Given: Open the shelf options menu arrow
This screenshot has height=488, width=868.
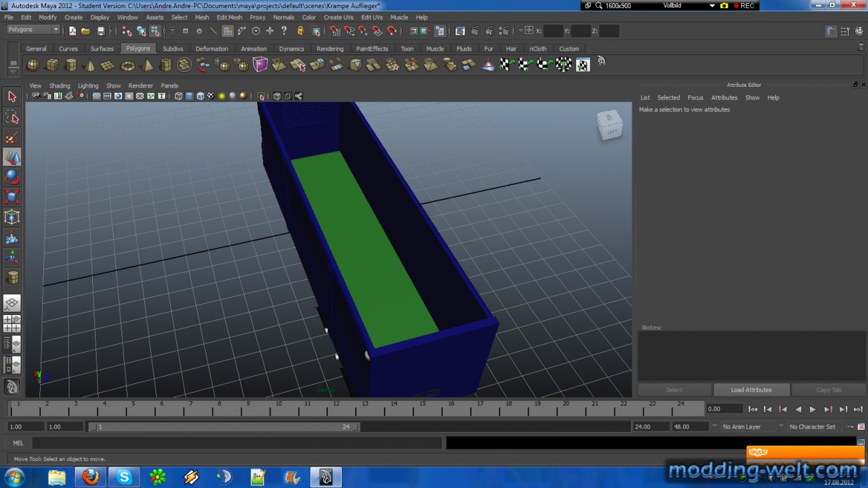Looking at the screenshot, I should point(13,72).
